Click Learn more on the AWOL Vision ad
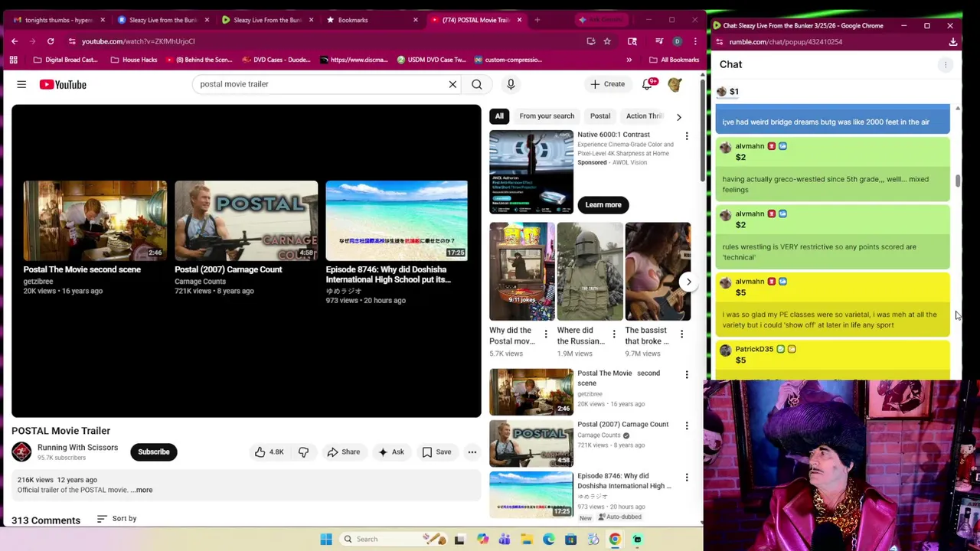The width and height of the screenshot is (980, 551). pyautogui.click(x=603, y=204)
